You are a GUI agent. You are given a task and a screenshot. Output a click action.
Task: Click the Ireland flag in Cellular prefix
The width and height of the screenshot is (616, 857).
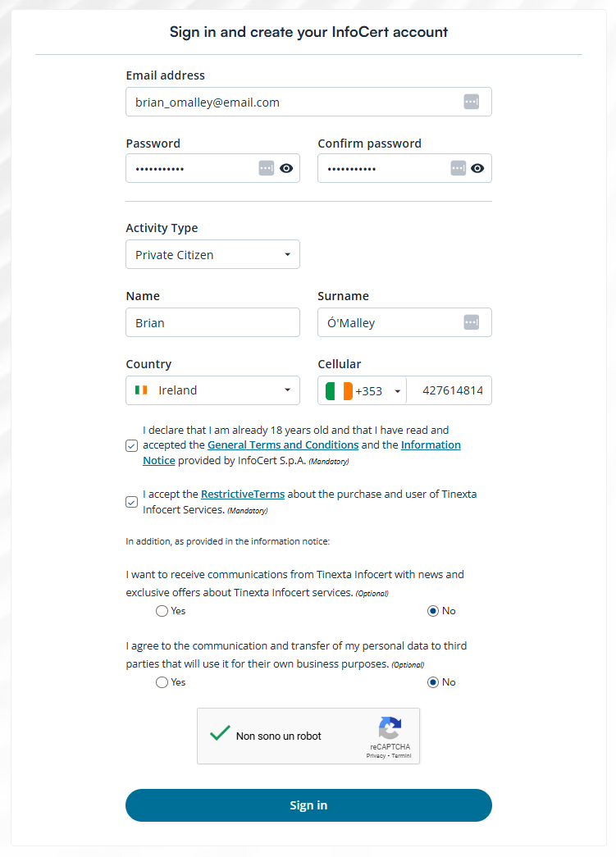[339, 391]
